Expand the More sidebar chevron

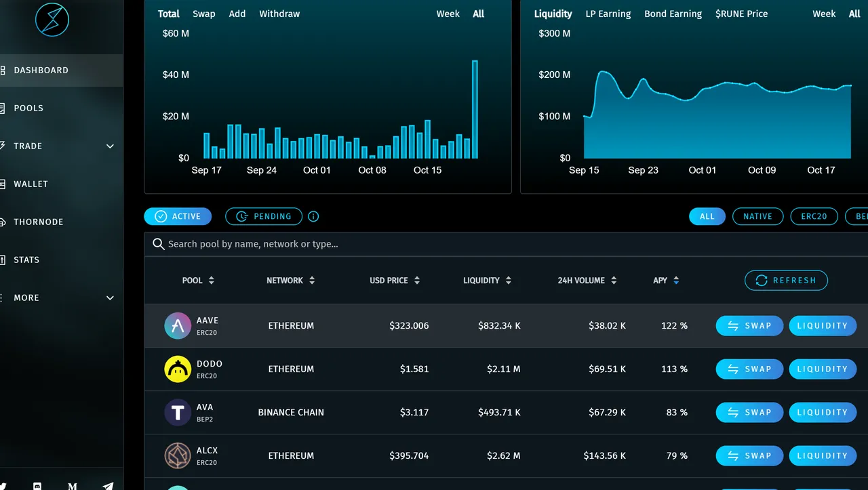click(x=110, y=298)
